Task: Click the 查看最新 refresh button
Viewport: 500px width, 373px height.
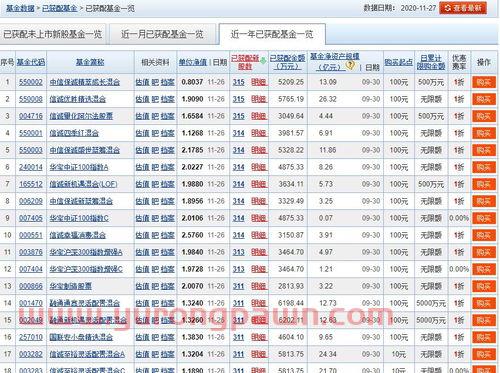Action: [x=463, y=8]
